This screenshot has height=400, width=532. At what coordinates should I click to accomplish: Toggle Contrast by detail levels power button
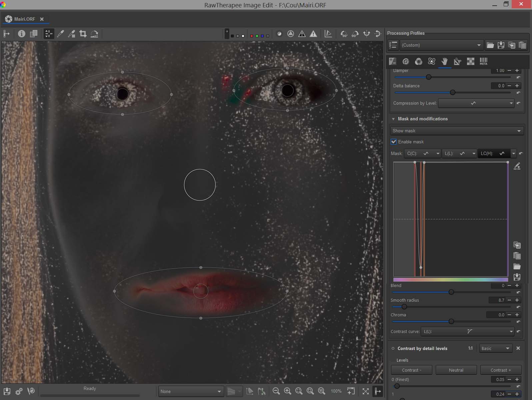click(x=393, y=348)
